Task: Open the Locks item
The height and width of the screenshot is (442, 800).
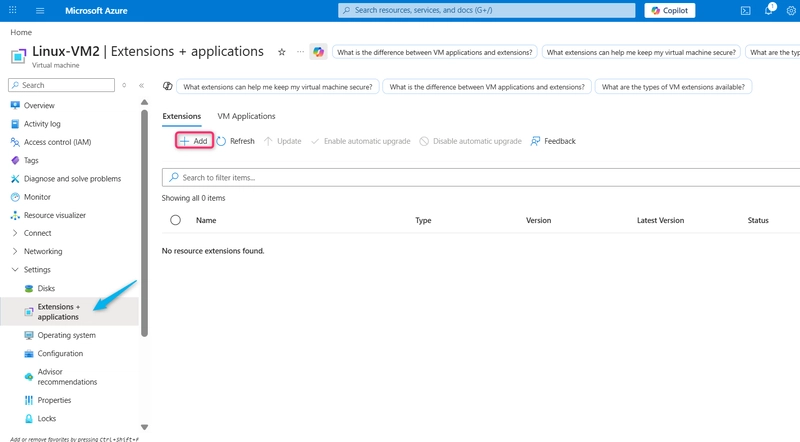Action: coord(46,419)
